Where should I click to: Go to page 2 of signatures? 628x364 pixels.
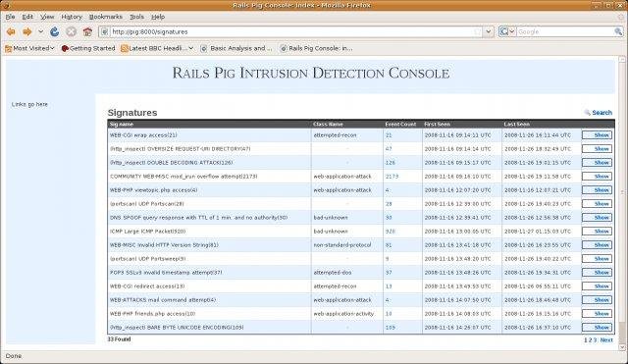coord(591,340)
